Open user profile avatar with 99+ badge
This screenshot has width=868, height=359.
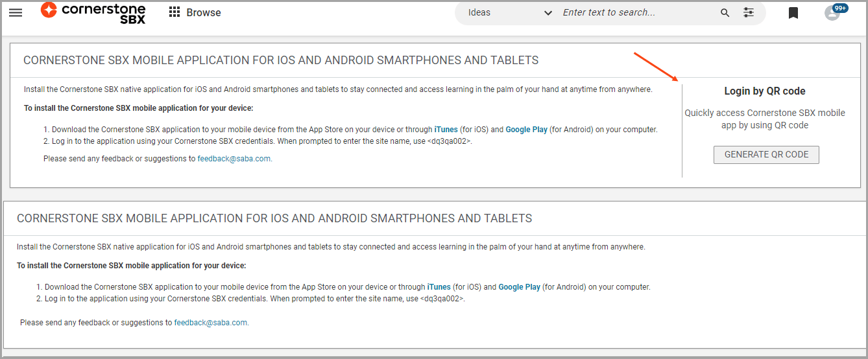coord(836,11)
